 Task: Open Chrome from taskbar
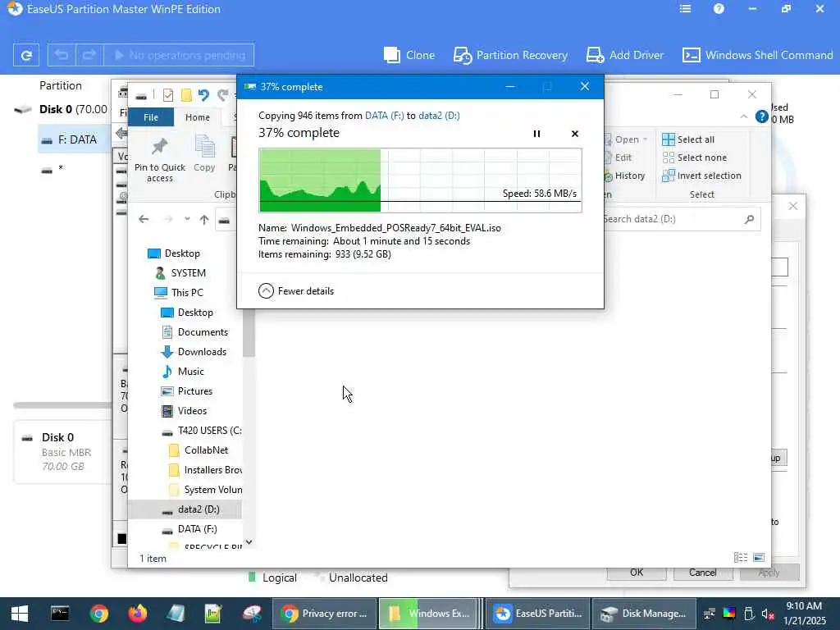click(x=99, y=614)
